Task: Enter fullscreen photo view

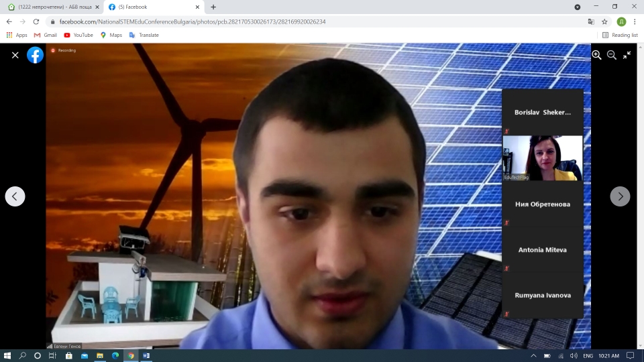Action: pos(627,55)
